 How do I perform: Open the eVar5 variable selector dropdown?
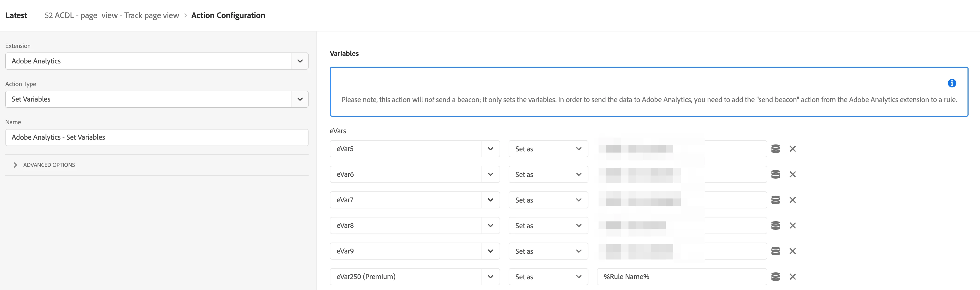[x=490, y=149]
